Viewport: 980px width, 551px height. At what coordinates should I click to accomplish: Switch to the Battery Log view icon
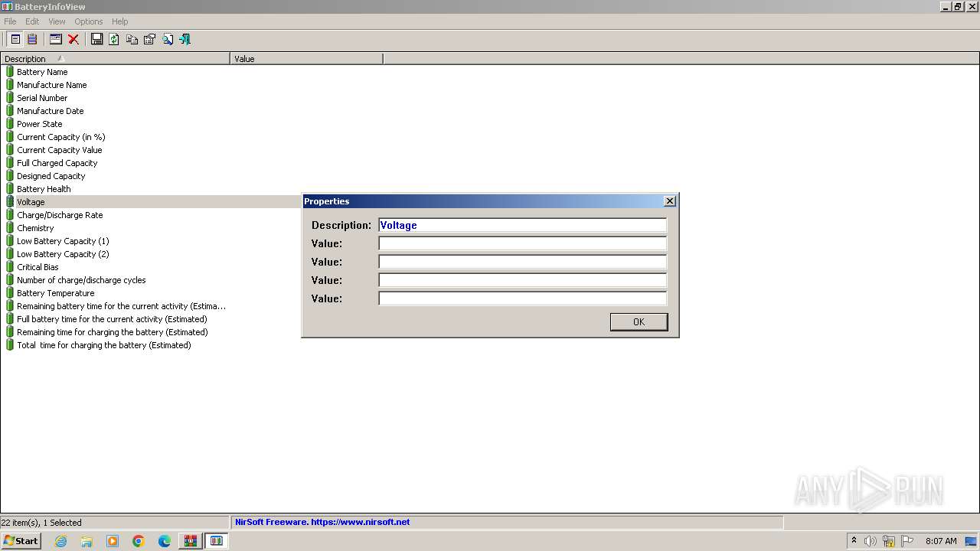(32, 39)
